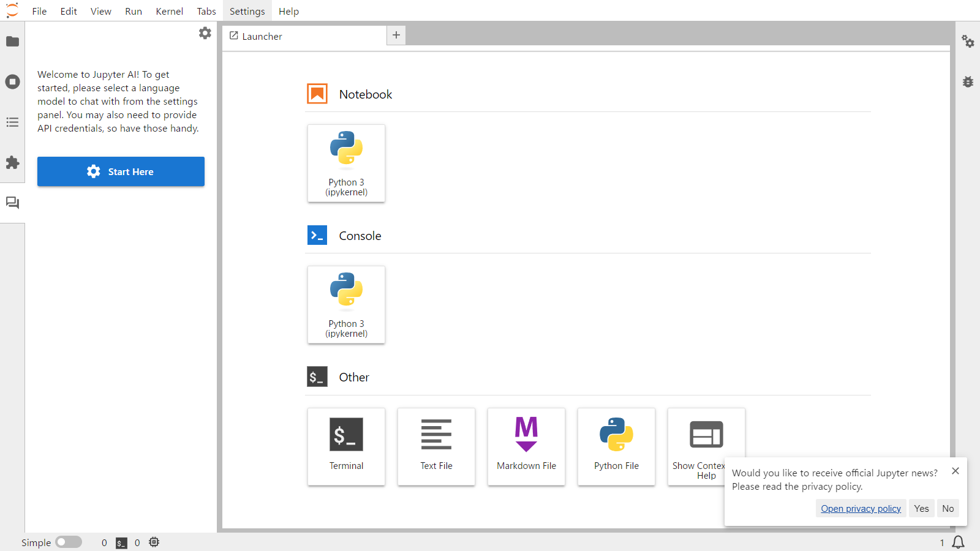Click Yes to receive Jupyter news
Image resolution: width=980 pixels, height=551 pixels.
tap(921, 509)
